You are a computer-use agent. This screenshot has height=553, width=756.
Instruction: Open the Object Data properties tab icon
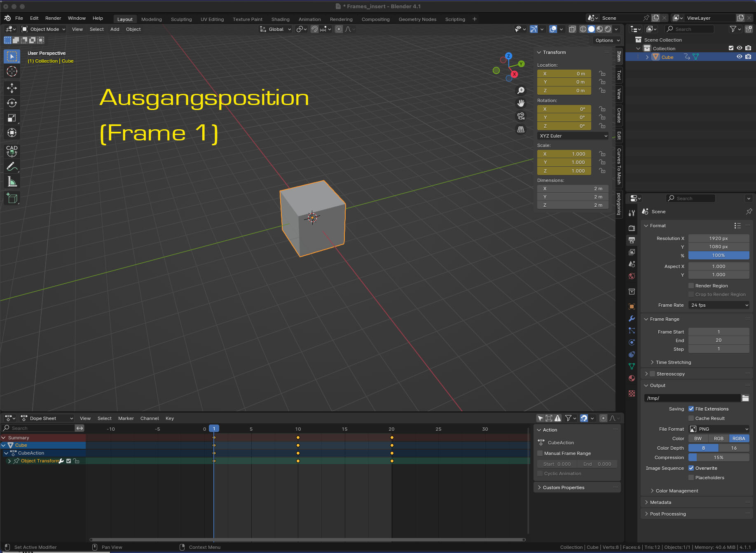pyautogui.click(x=632, y=366)
